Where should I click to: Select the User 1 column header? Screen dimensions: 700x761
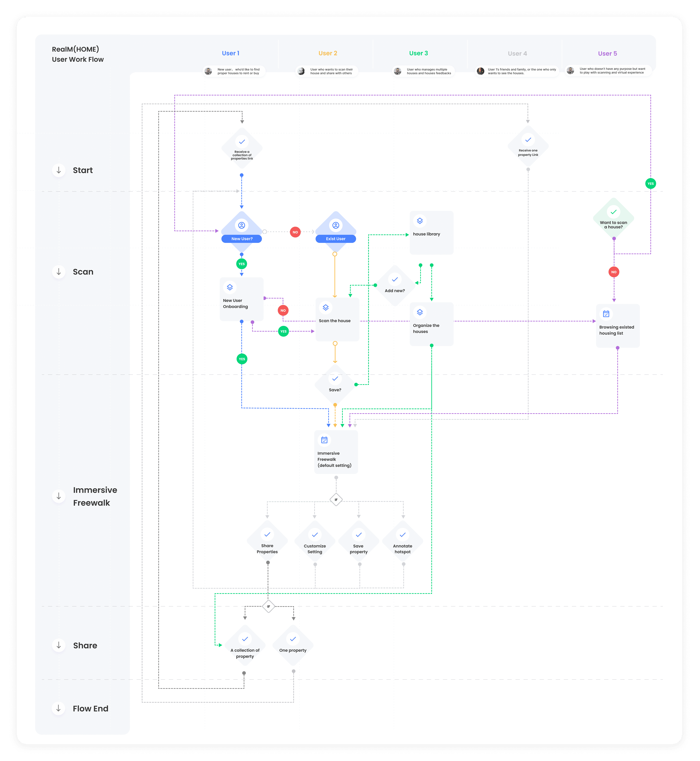231,53
